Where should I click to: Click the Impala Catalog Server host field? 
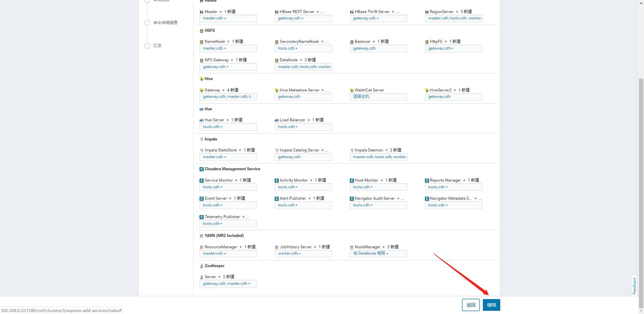[x=303, y=157]
